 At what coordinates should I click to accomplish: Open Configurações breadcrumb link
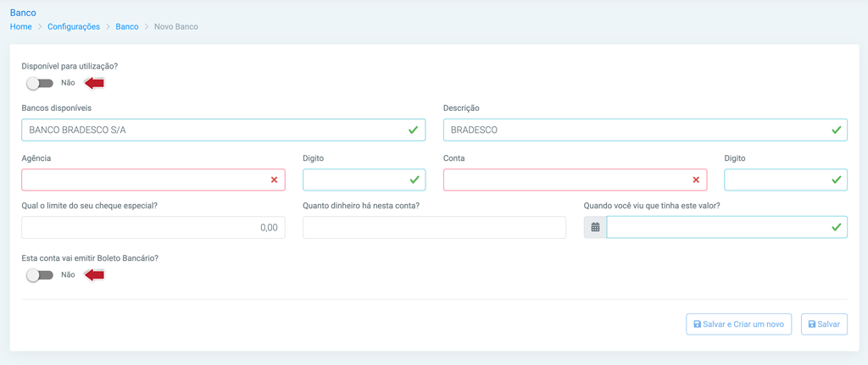click(74, 26)
